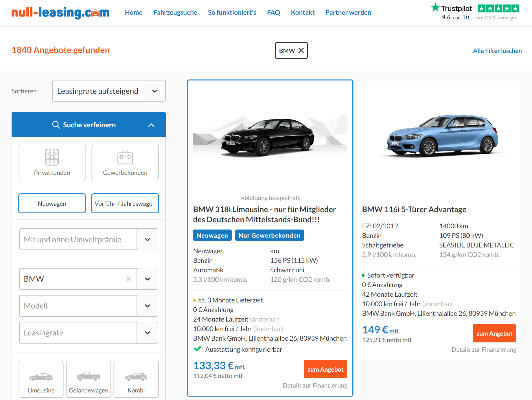Click the (änderbar) in the BMW 116i offer
The height and width of the screenshot is (400, 532).
pos(437,304)
